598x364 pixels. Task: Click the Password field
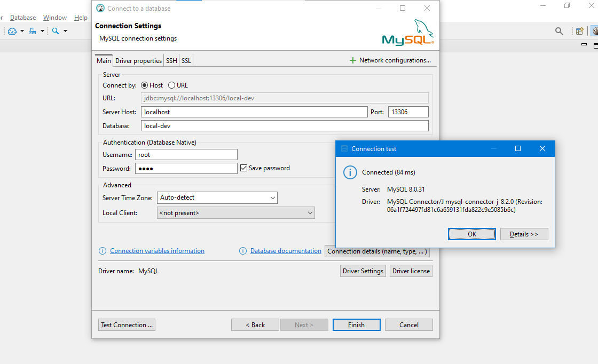(186, 169)
